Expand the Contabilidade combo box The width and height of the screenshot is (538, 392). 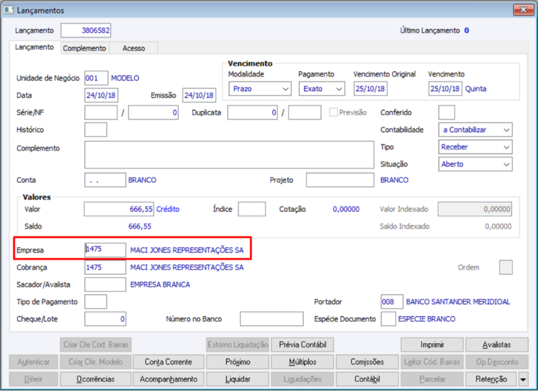click(475, 130)
